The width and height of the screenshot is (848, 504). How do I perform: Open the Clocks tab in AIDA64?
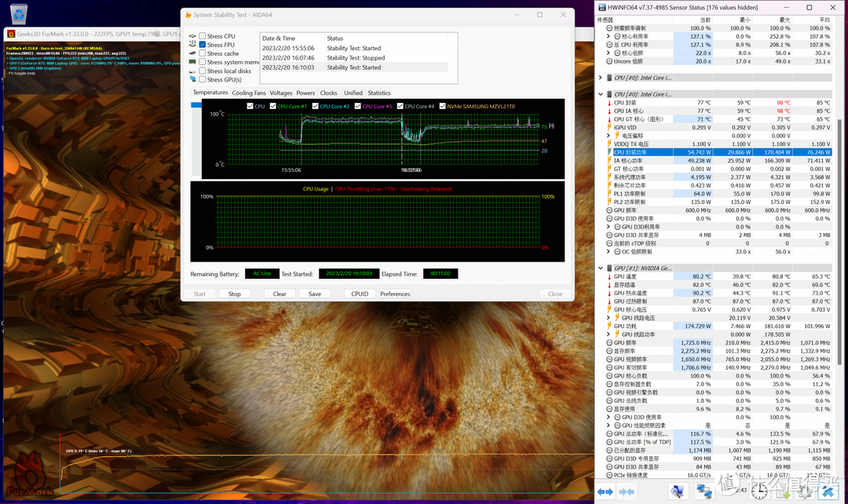click(x=328, y=93)
